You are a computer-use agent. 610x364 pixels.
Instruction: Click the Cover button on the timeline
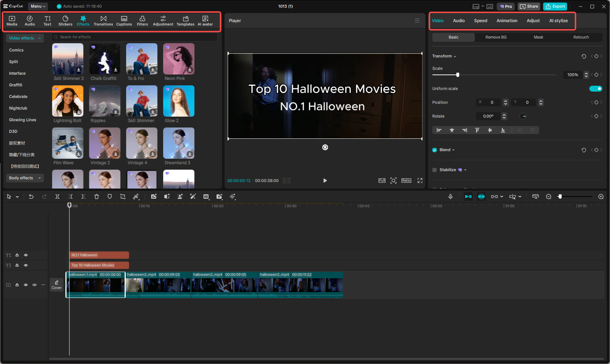click(57, 285)
